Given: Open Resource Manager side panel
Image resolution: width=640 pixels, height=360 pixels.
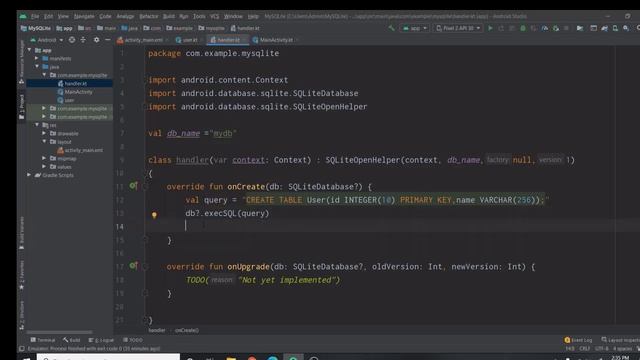Looking at the screenshot, I should tap(22, 62).
